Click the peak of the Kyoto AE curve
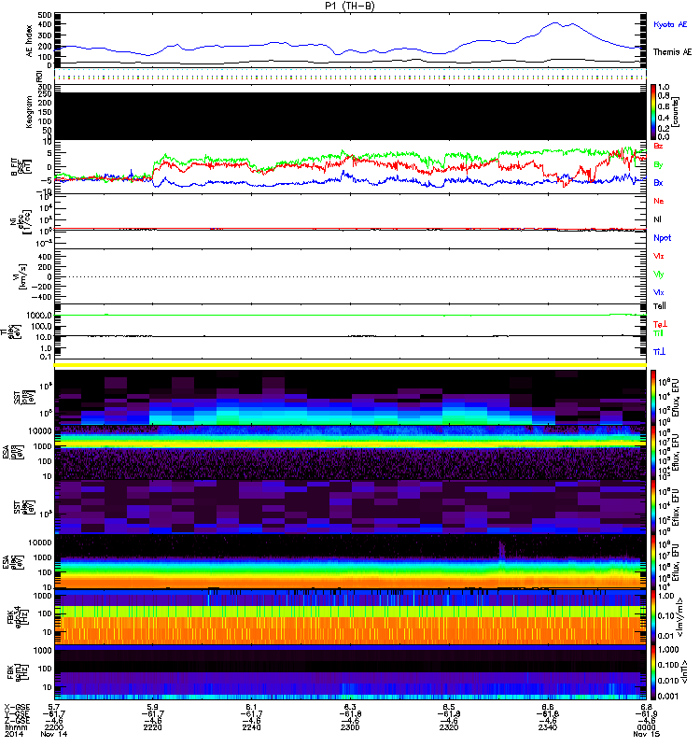Viewport: 700px width, 747px height. pyautogui.click(x=554, y=22)
